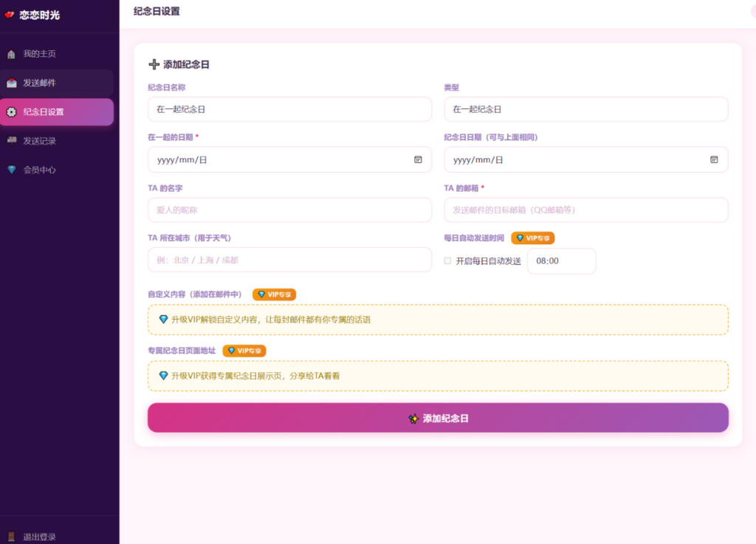Click the envelope icon beside 发送邮件
The image size is (756, 544).
tap(12, 83)
